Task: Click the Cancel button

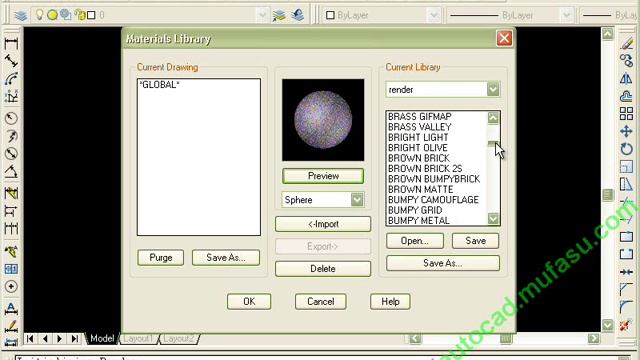Action: click(320, 302)
